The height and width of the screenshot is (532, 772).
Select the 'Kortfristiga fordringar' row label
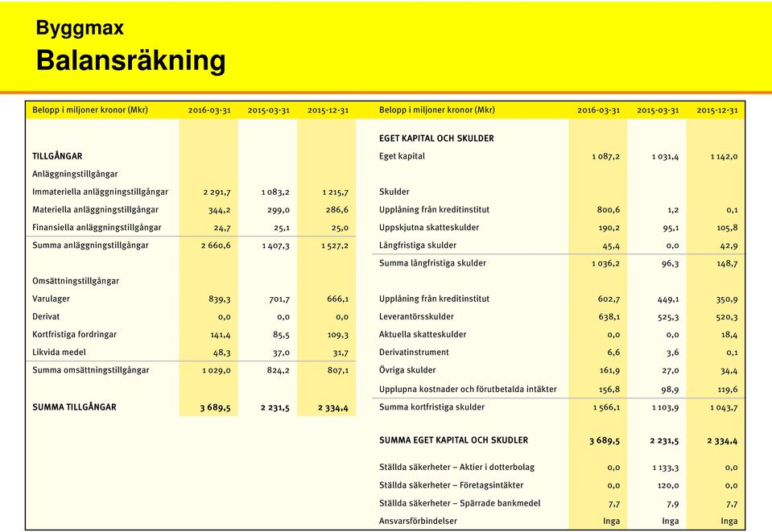point(74,334)
